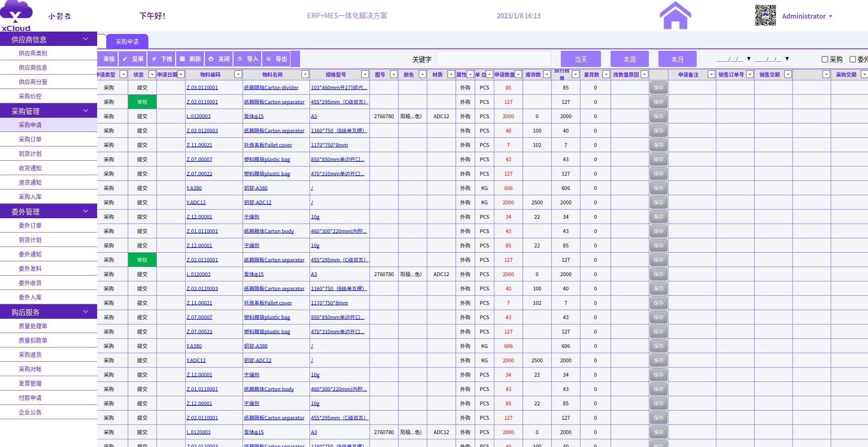Filter by 本周 this week button
The image size is (868, 447).
630,59
